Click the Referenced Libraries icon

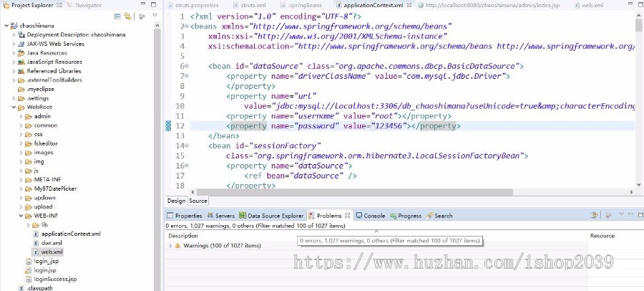tap(21, 71)
